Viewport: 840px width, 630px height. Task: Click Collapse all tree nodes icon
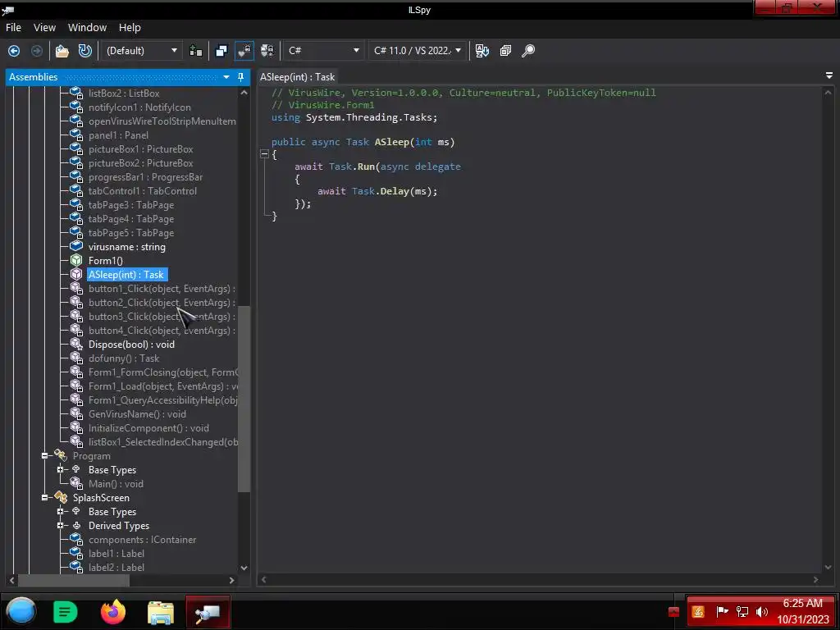[x=505, y=51]
